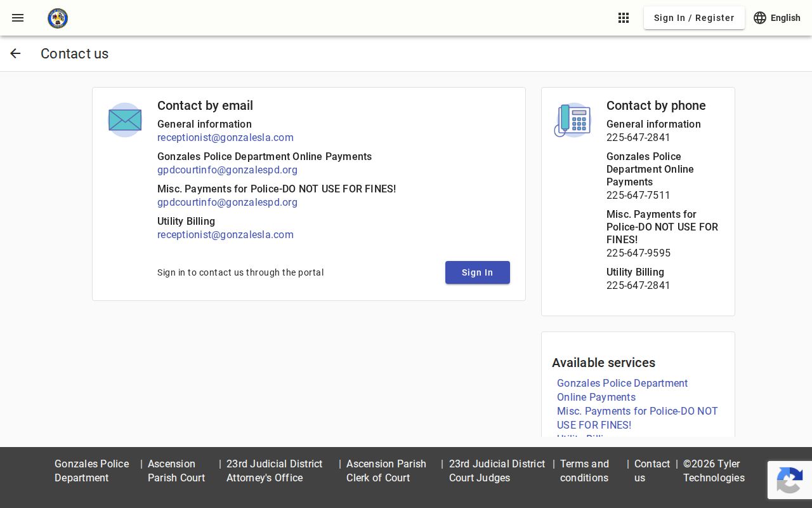Image resolution: width=812 pixels, height=508 pixels.
Task: Click Sign In / Register button
Action: pyautogui.click(x=694, y=18)
